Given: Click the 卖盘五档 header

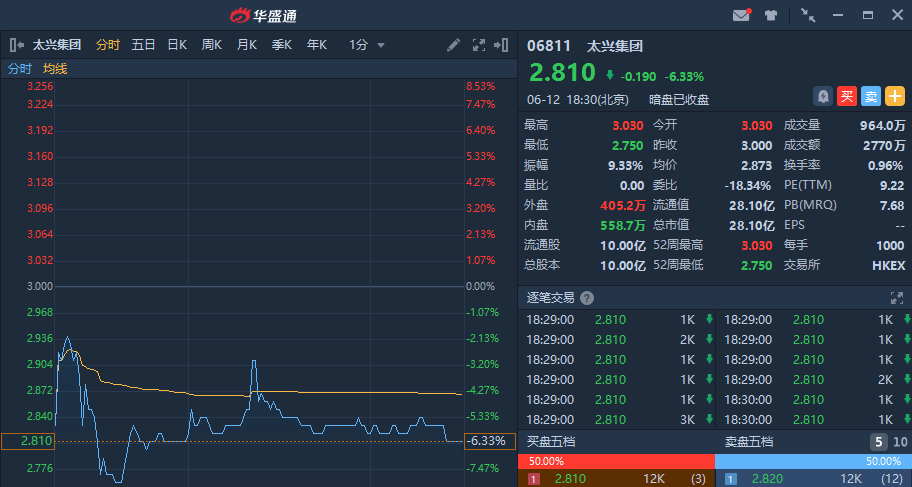Looking at the screenshot, I should [x=749, y=442].
